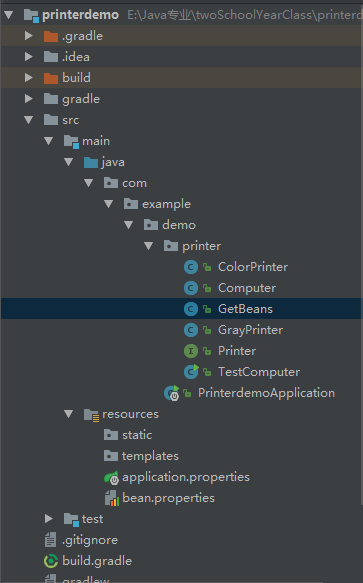Collapse the src folder arrow

(29, 120)
